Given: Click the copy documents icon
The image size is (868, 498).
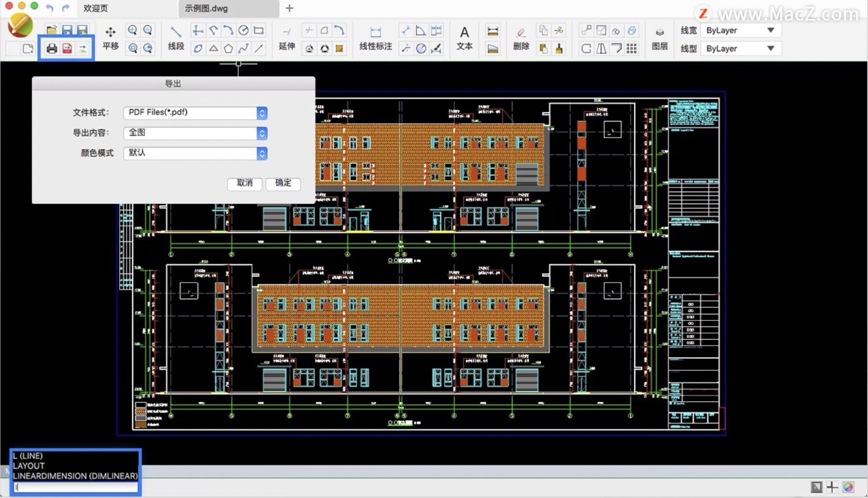Looking at the screenshot, I should click(x=543, y=31).
